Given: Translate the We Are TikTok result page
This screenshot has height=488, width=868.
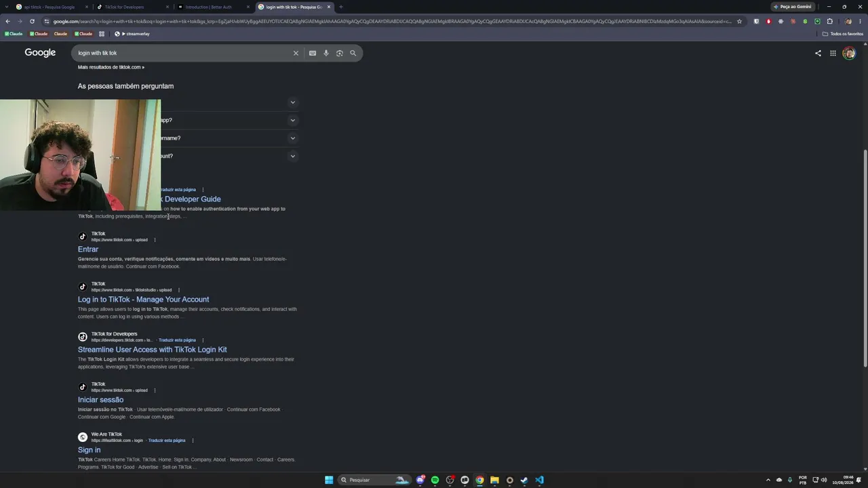Looking at the screenshot, I should click(x=167, y=441).
